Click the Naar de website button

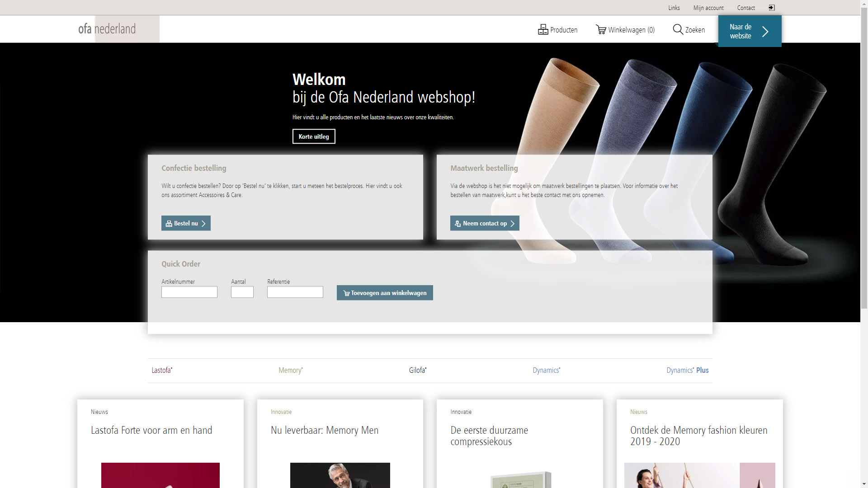tap(750, 31)
